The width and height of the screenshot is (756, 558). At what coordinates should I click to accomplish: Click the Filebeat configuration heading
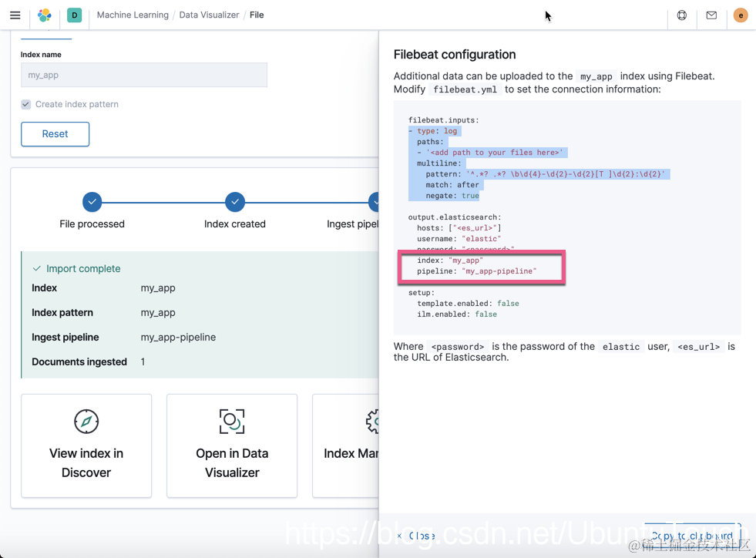pyautogui.click(x=455, y=55)
